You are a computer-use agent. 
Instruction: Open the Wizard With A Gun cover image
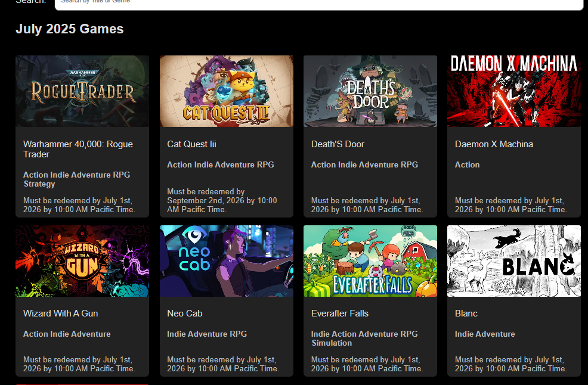point(82,261)
